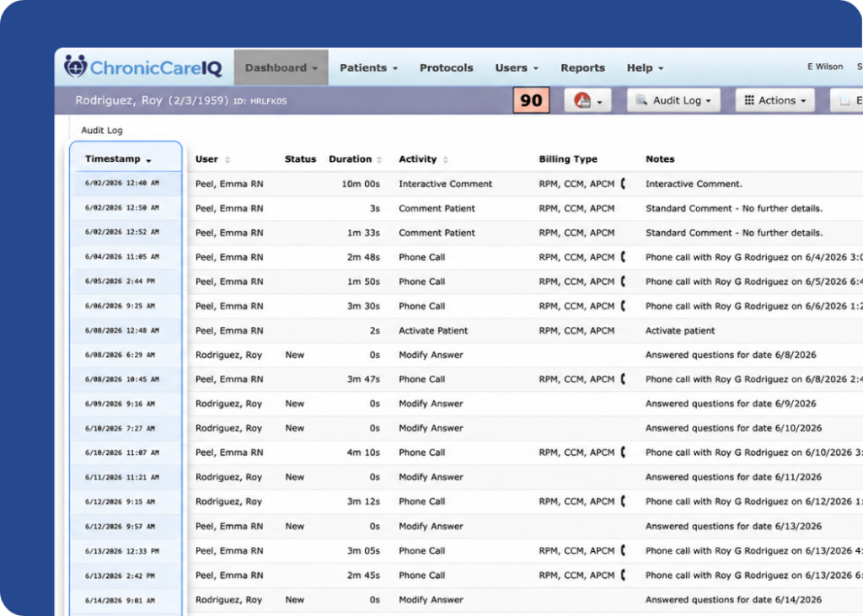Open the Users dropdown menu

point(517,67)
